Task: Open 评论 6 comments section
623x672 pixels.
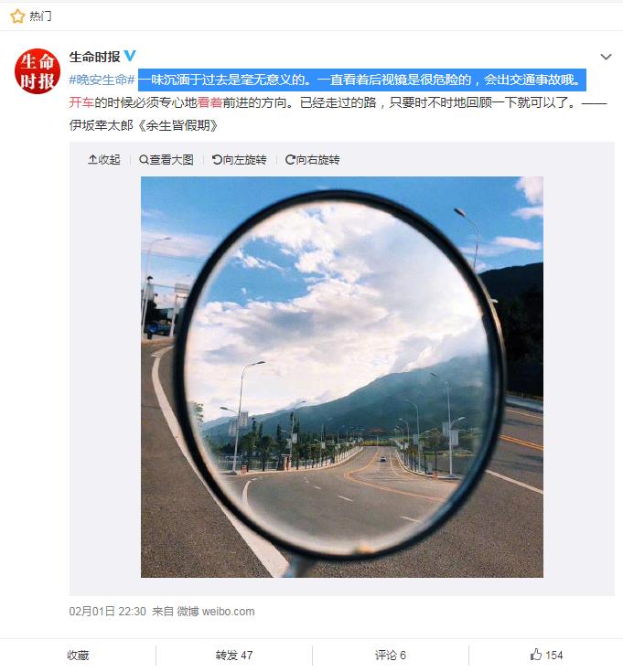Action: pos(391,656)
